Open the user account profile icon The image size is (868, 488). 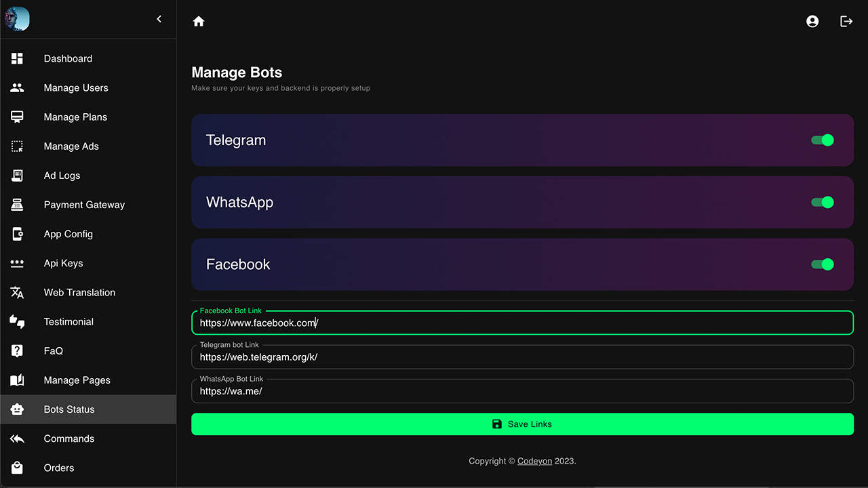coord(812,21)
